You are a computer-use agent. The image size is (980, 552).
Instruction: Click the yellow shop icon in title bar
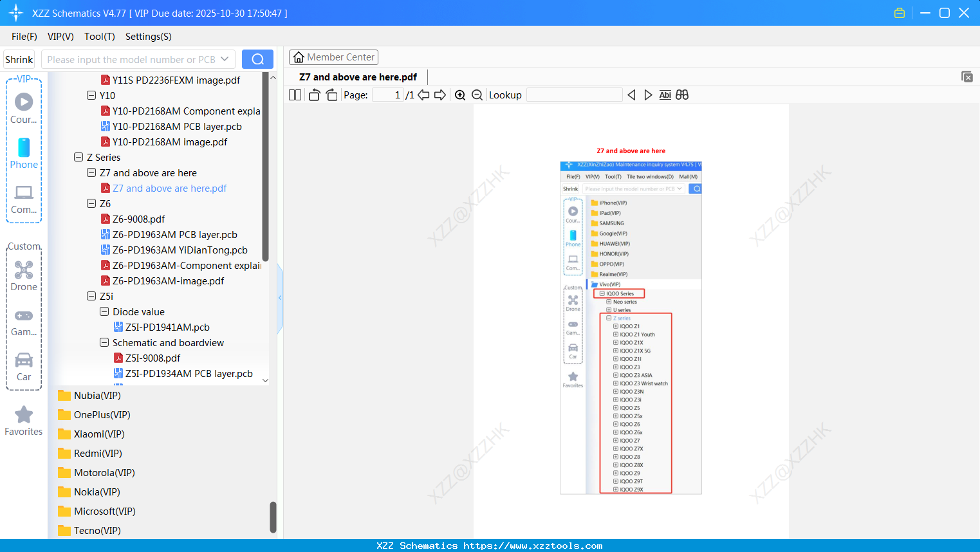[x=900, y=13]
